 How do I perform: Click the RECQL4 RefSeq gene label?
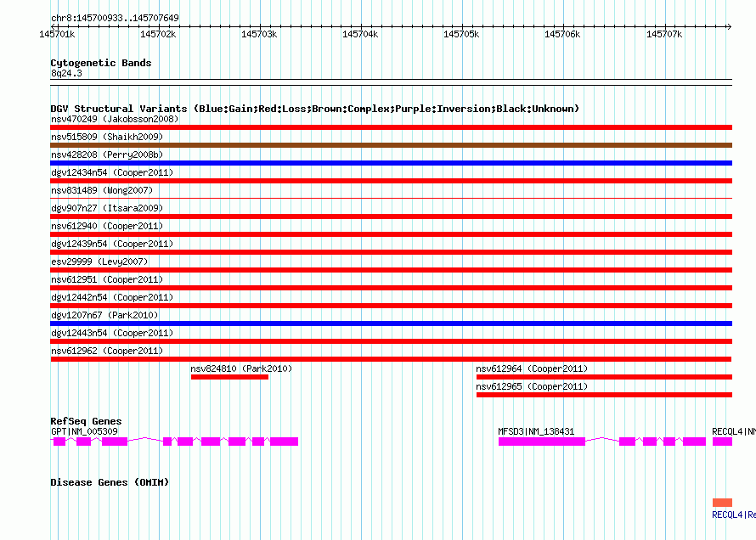pyautogui.click(x=734, y=431)
